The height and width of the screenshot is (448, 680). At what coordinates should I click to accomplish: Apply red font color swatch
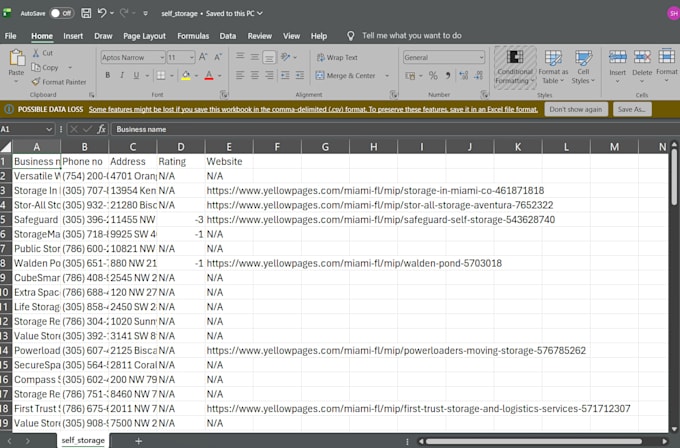click(x=209, y=75)
